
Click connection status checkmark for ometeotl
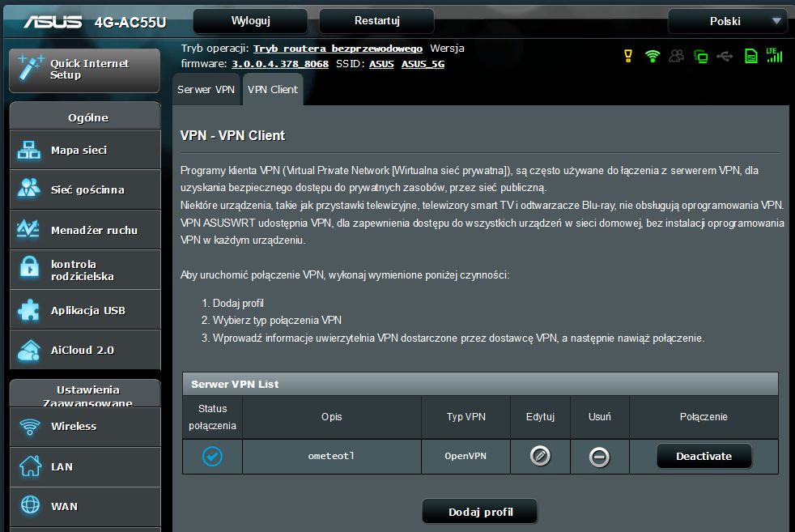pos(212,457)
